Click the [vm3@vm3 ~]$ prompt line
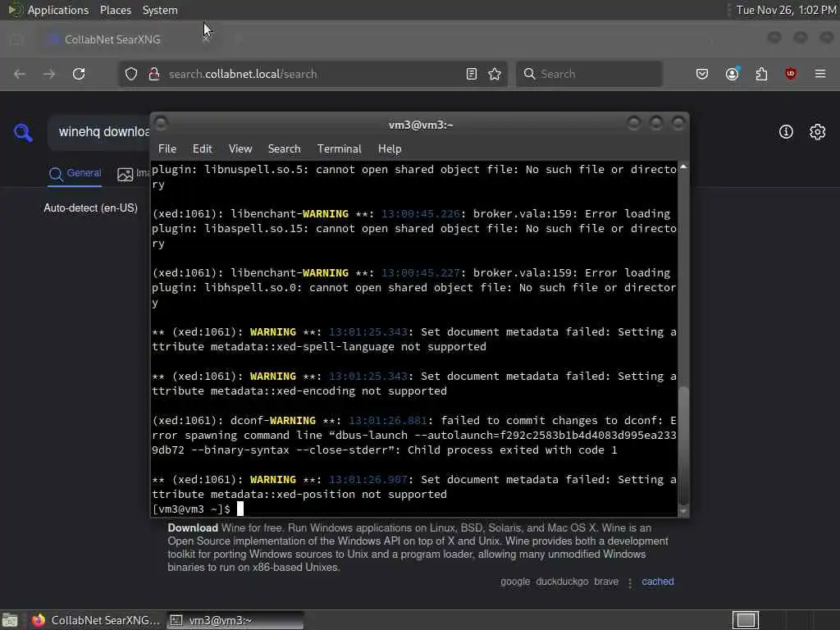 [198, 509]
